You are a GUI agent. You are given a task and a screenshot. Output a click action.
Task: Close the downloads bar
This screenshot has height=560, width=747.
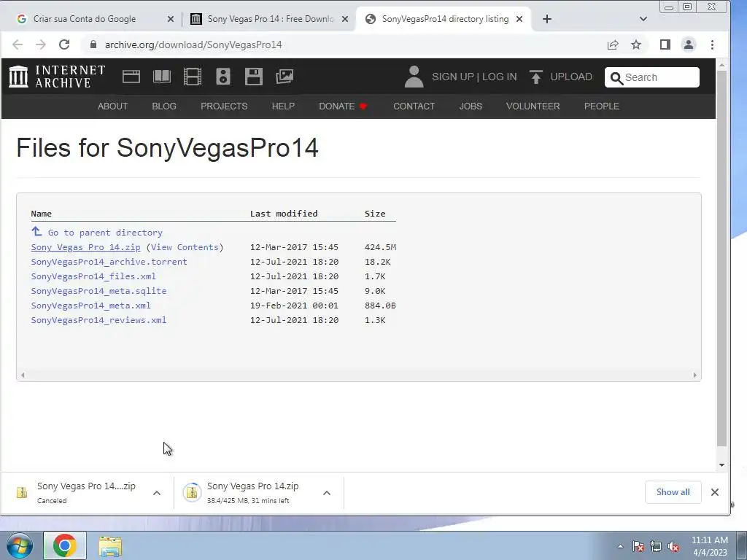(715, 492)
